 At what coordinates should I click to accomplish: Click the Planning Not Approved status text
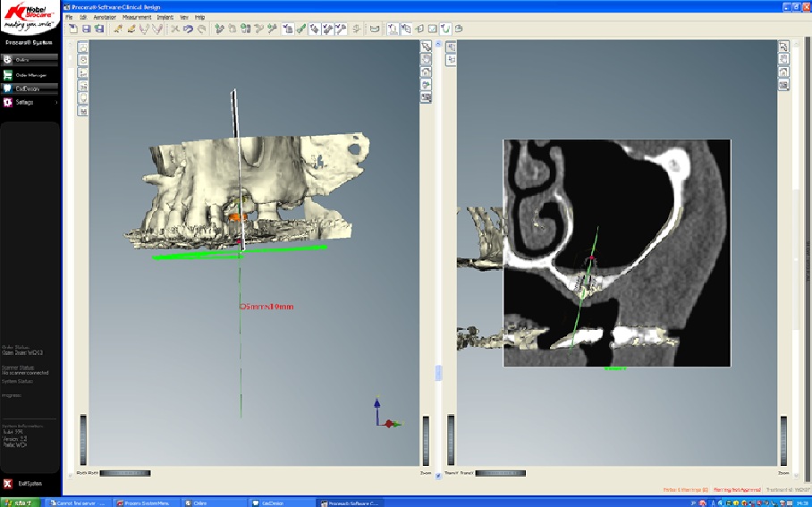pyautogui.click(x=737, y=489)
